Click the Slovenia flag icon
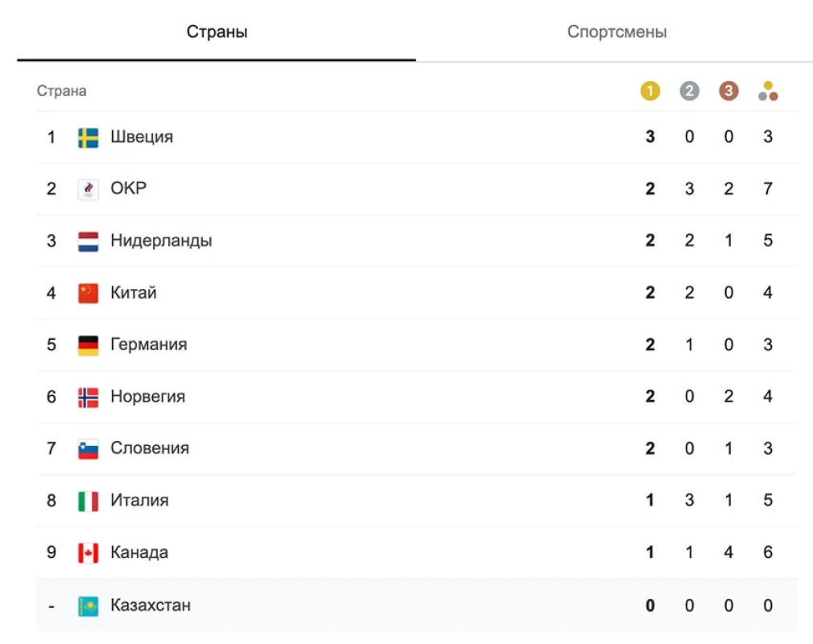813x644 pixels. (89, 449)
